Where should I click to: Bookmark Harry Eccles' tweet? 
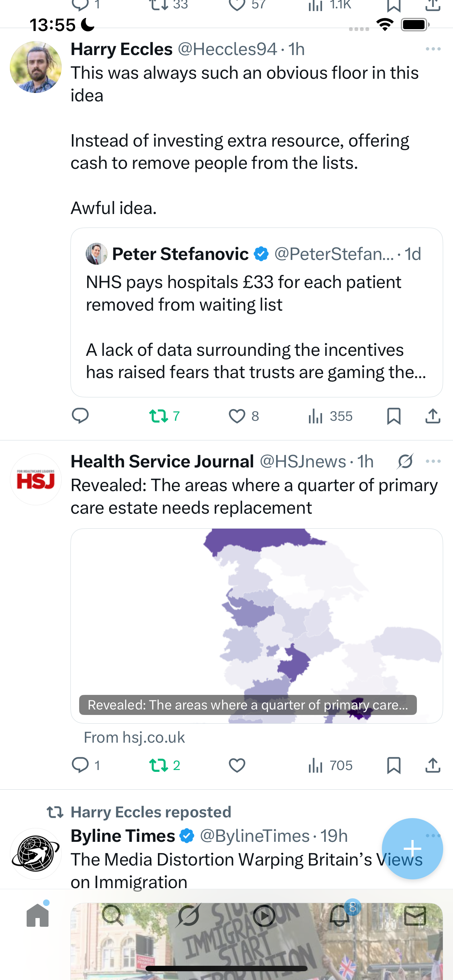click(394, 416)
